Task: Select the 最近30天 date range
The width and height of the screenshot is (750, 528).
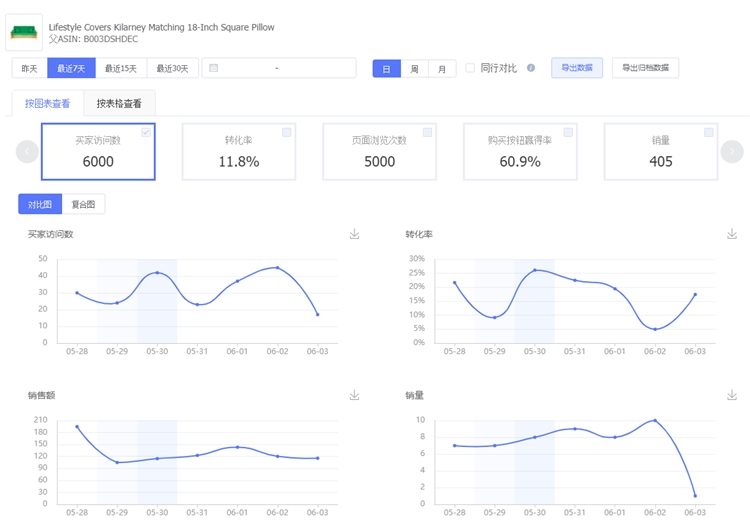Action: 173,68
